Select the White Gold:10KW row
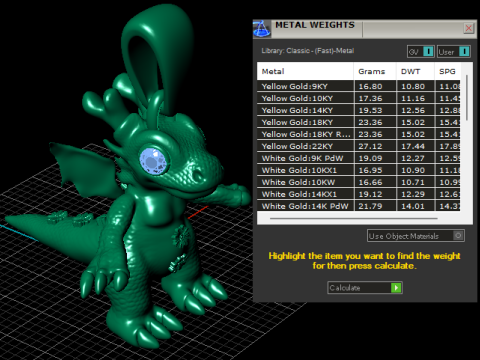Image resolution: width=480 pixels, height=360 pixels. point(359,182)
